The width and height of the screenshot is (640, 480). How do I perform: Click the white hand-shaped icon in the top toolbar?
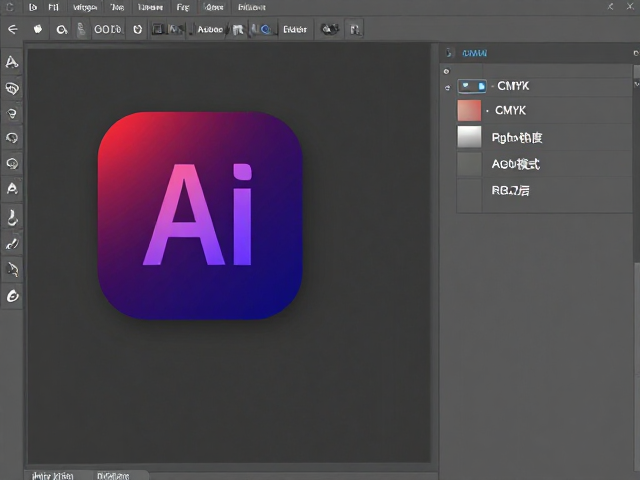[38, 29]
